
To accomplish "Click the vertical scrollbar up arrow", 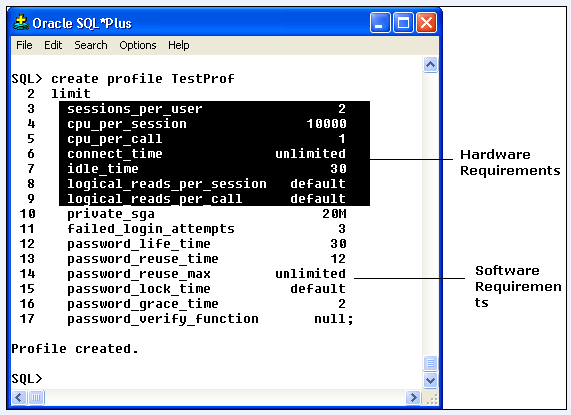I will (x=430, y=65).
